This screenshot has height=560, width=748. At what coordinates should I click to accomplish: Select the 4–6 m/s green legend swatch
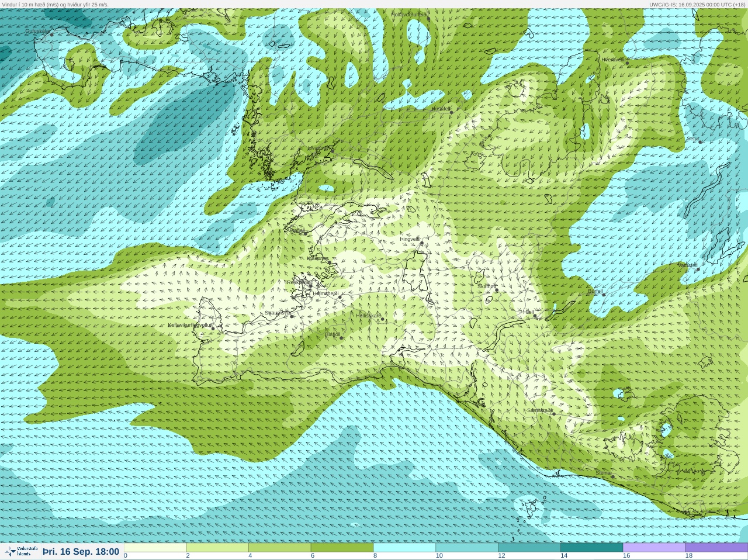point(279,548)
